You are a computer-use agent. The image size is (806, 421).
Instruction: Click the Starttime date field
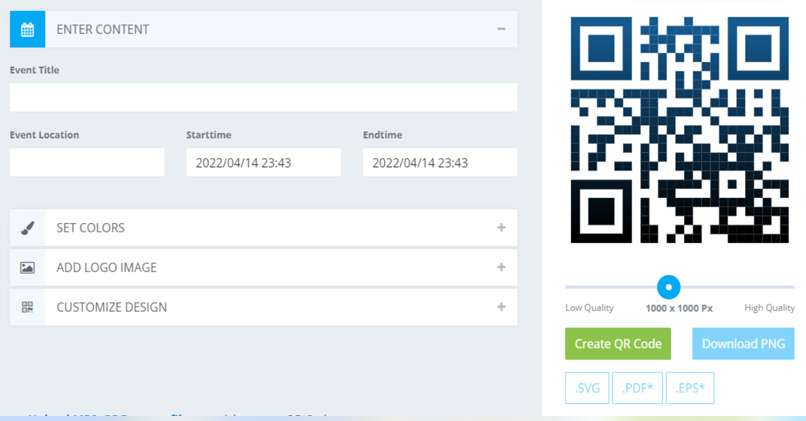[263, 162]
